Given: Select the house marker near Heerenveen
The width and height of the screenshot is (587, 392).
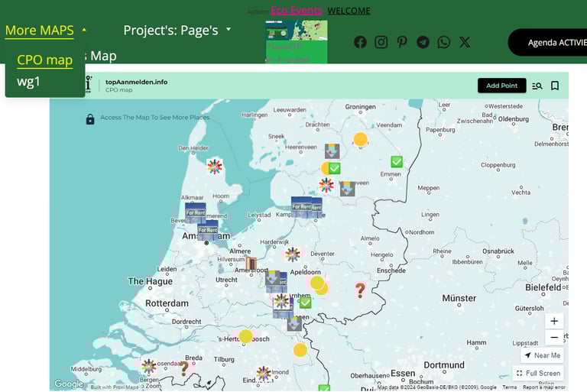Looking at the screenshot, I should tap(332, 151).
